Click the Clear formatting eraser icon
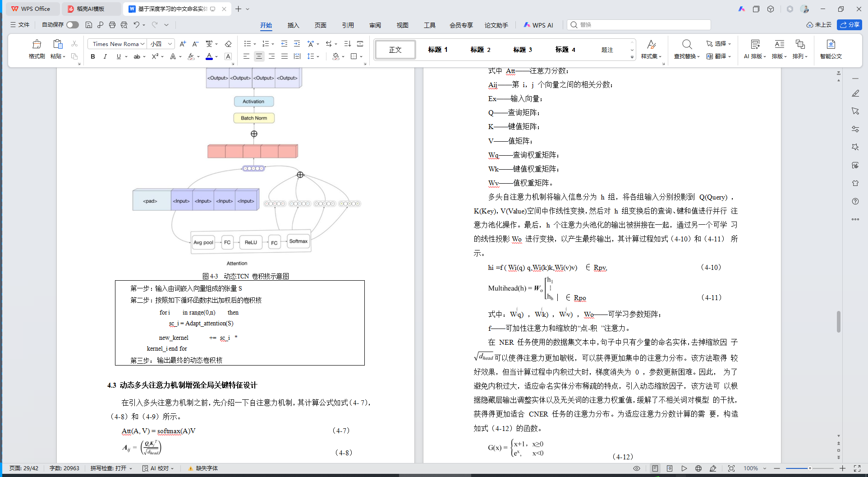Screen dimensions: 868x477 [228, 44]
